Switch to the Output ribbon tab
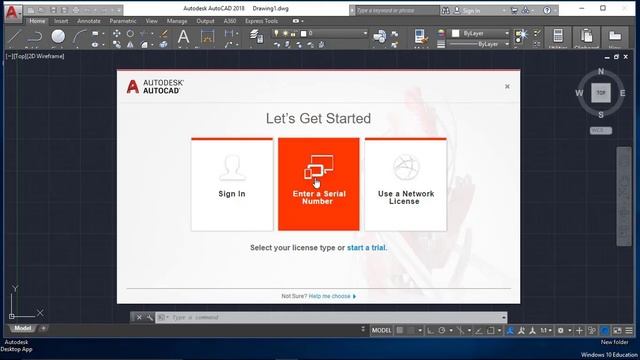 pyautogui.click(x=205, y=21)
